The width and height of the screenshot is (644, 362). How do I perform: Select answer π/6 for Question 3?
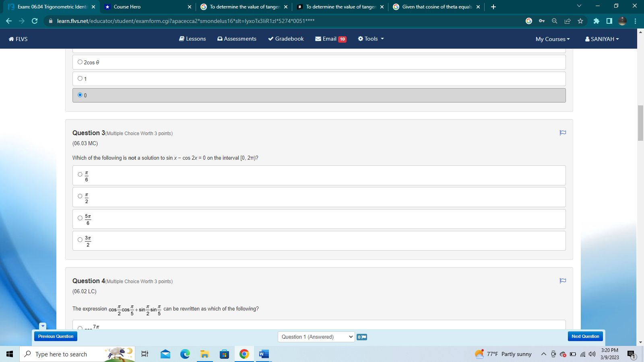80,174
